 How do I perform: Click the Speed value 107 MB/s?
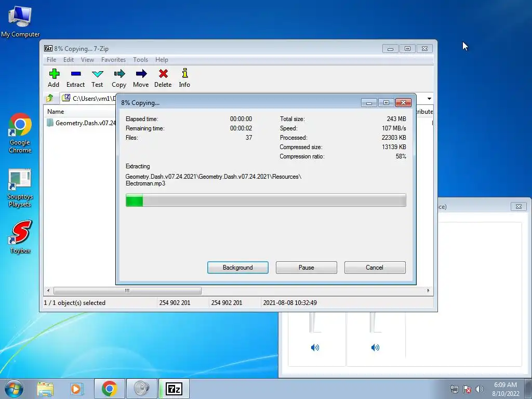point(394,128)
